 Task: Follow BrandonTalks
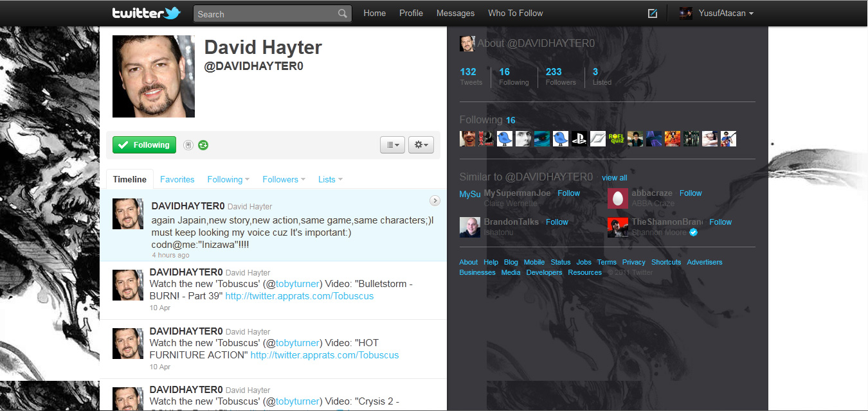tap(557, 222)
